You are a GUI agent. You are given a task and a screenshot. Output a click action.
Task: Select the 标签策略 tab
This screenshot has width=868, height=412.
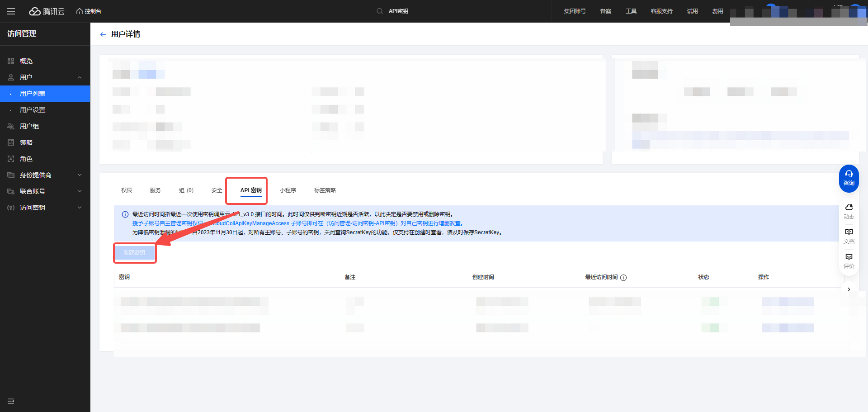pyautogui.click(x=325, y=190)
